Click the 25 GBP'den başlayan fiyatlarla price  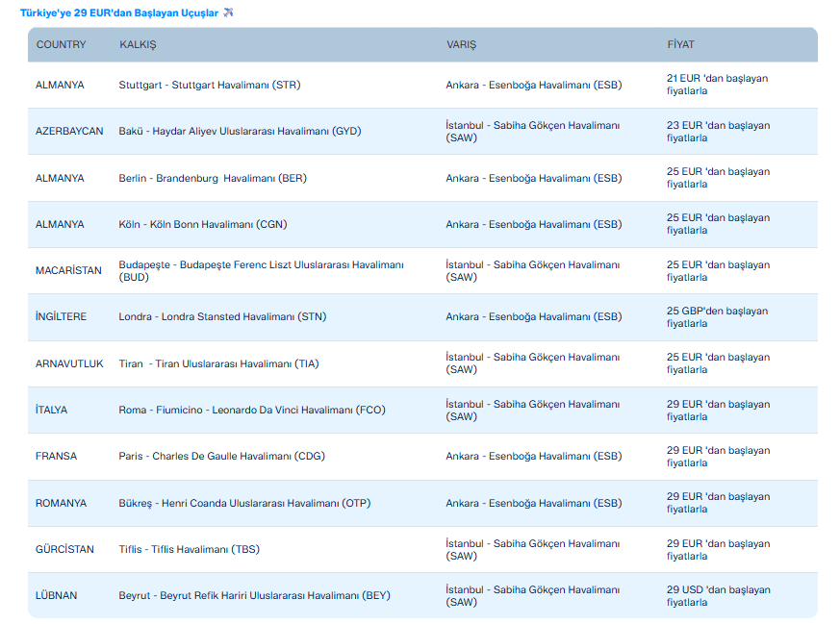[718, 317]
